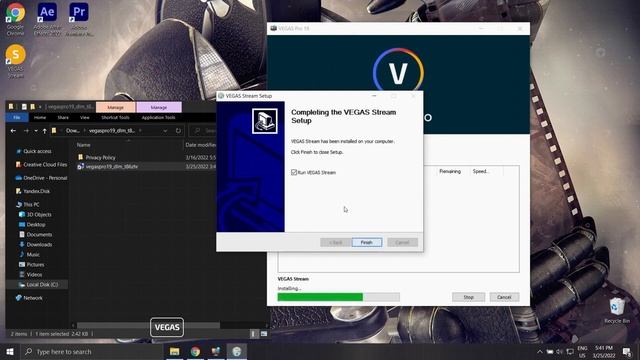Select OneDrive - Personal in sidebar
This screenshot has width=640, height=360.
(x=45, y=178)
